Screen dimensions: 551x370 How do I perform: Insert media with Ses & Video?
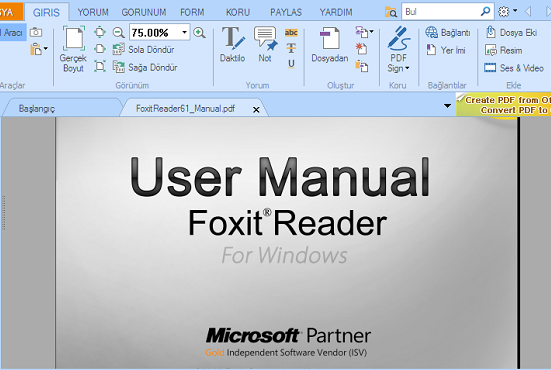tap(514, 68)
